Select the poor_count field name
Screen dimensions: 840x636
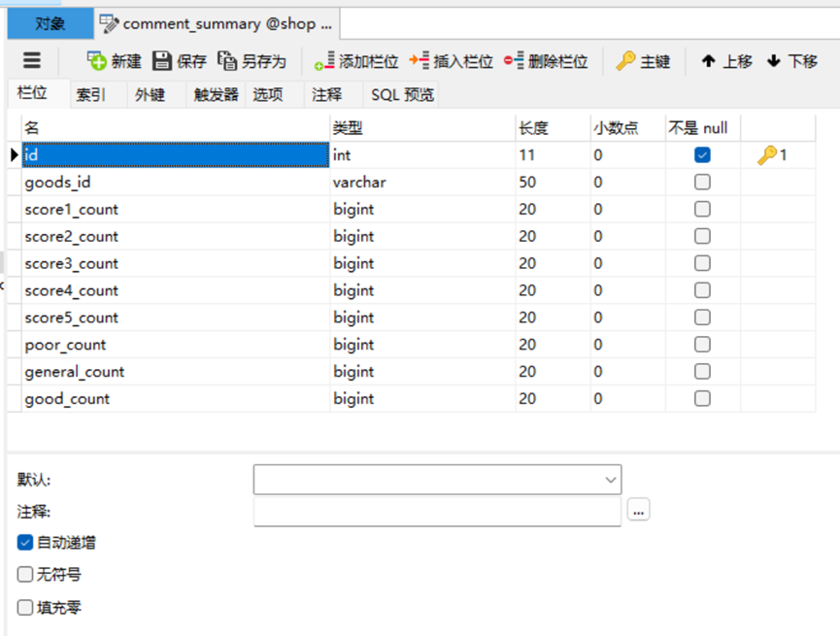click(176, 345)
